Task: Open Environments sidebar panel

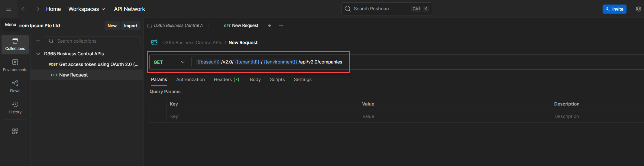Action: [x=15, y=66]
